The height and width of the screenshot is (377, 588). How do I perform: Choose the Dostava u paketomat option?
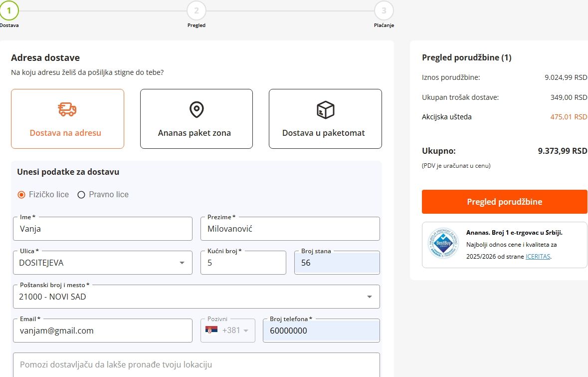[x=325, y=119]
